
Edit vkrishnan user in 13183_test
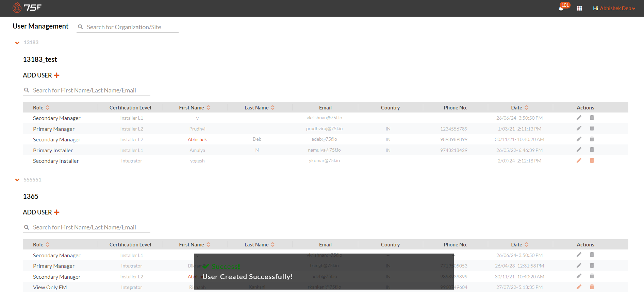[579, 118]
